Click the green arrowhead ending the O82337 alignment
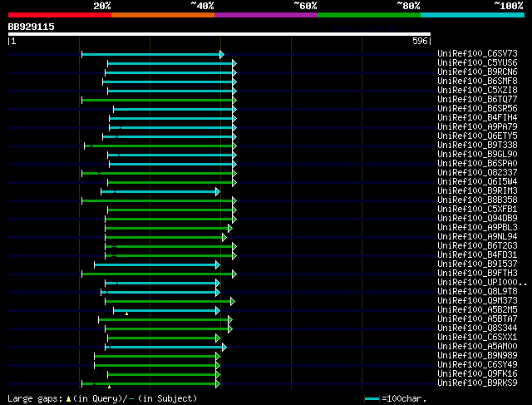 234,174
